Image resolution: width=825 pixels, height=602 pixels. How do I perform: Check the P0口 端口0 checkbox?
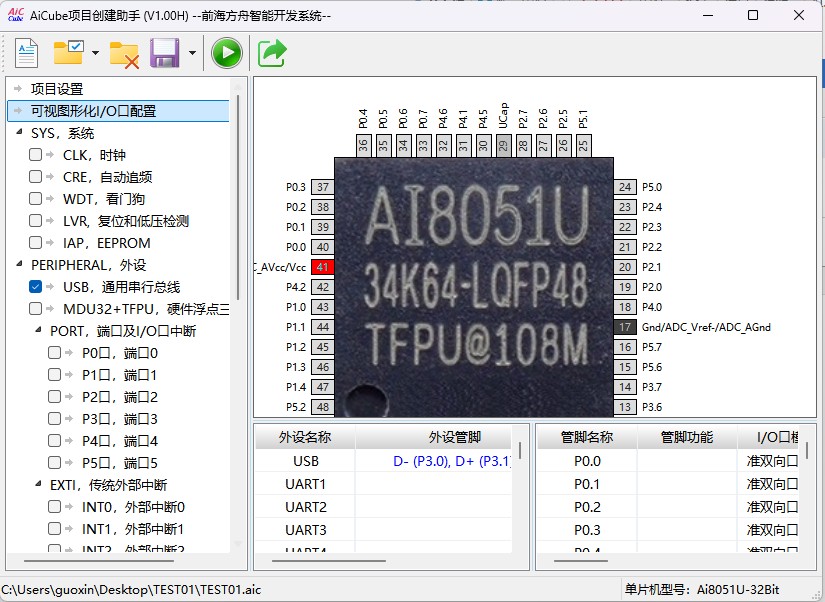pyautogui.click(x=54, y=353)
